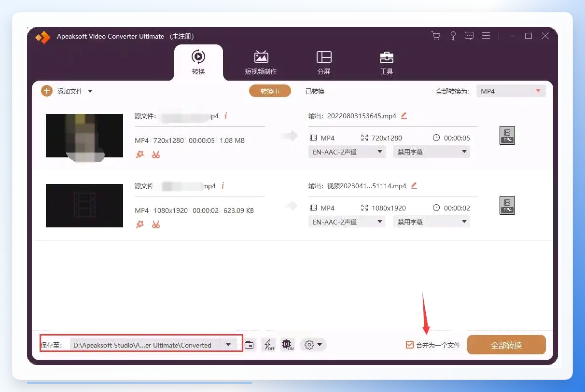
Task: Open the gear settings dropdown
Action: (x=313, y=345)
